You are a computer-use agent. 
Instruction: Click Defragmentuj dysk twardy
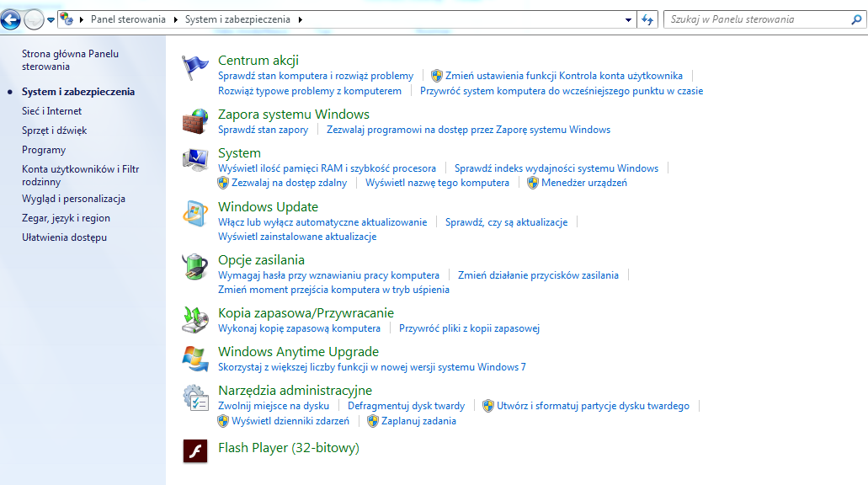(407, 406)
